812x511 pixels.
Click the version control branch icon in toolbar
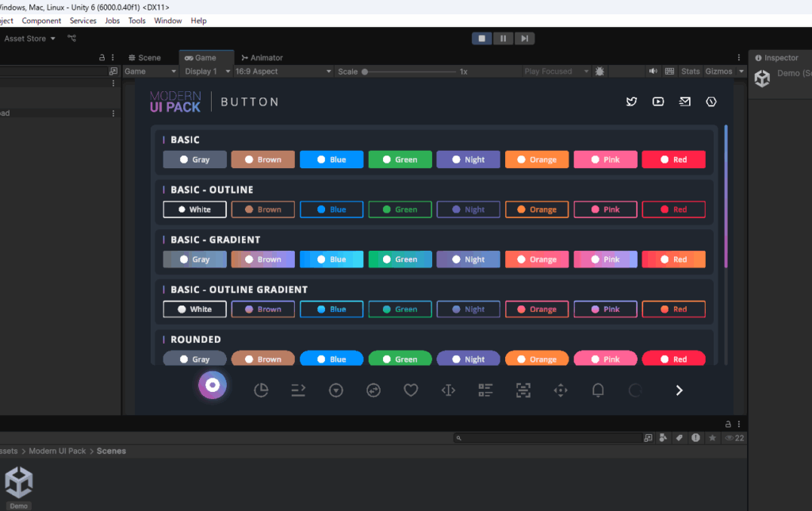coord(71,38)
